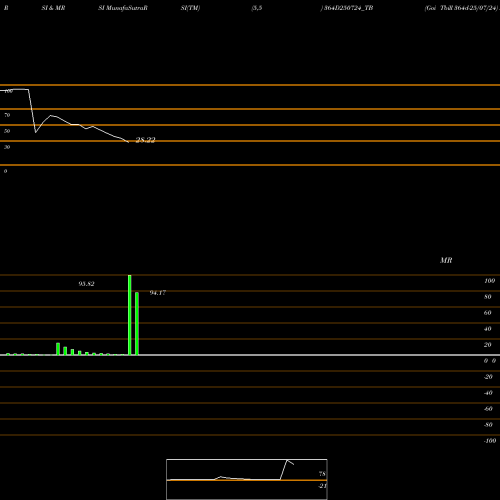
Task: Click the 'Goi Tbill 364d 25/07/24' title
Action: 461,8
